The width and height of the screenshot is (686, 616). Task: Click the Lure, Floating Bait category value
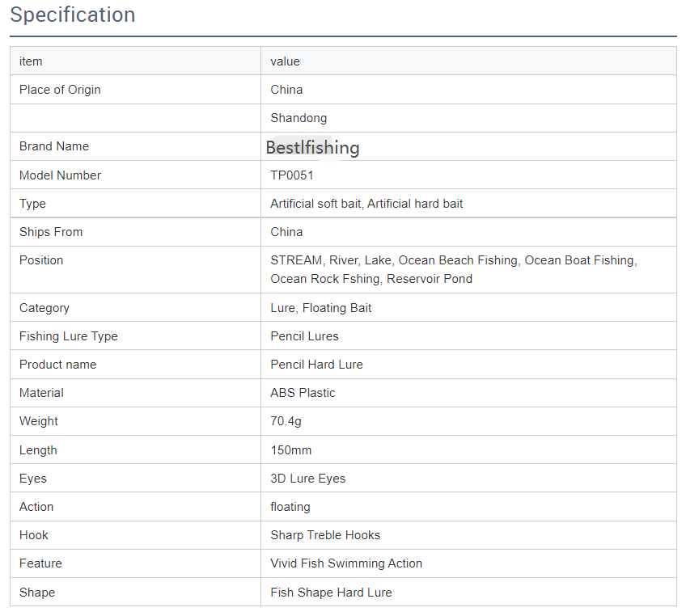coord(320,308)
